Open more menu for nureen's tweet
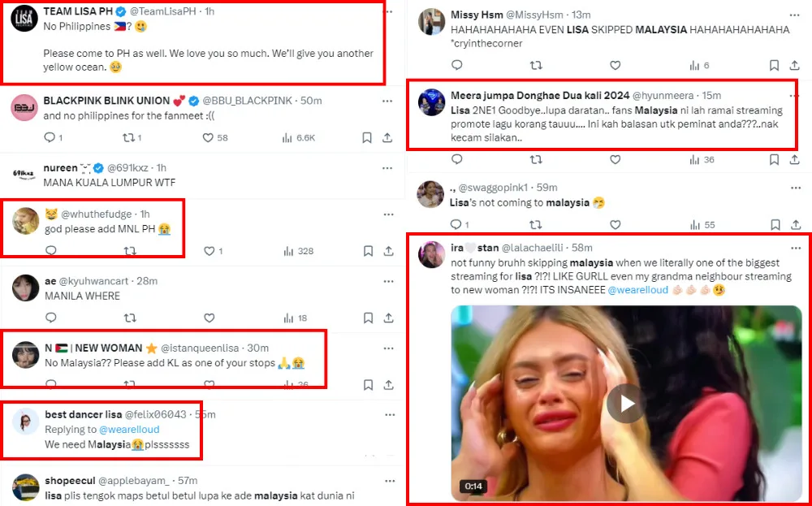 point(390,167)
